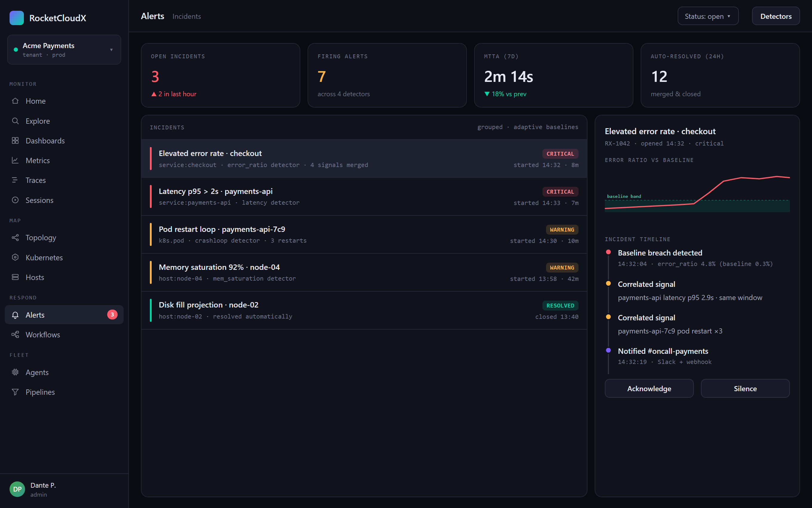Open Traces from sidebar
The height and width of the screenshot is (508, 812).
64,180
